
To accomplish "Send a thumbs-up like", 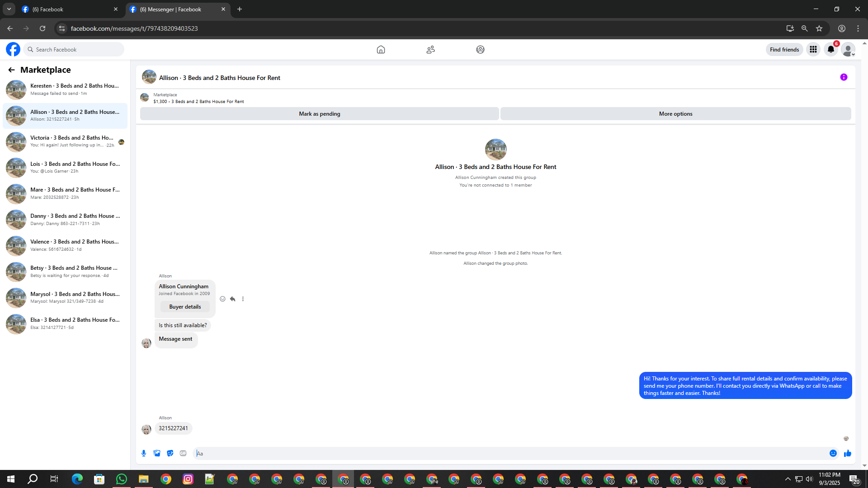I will click(x=848, y=453).
